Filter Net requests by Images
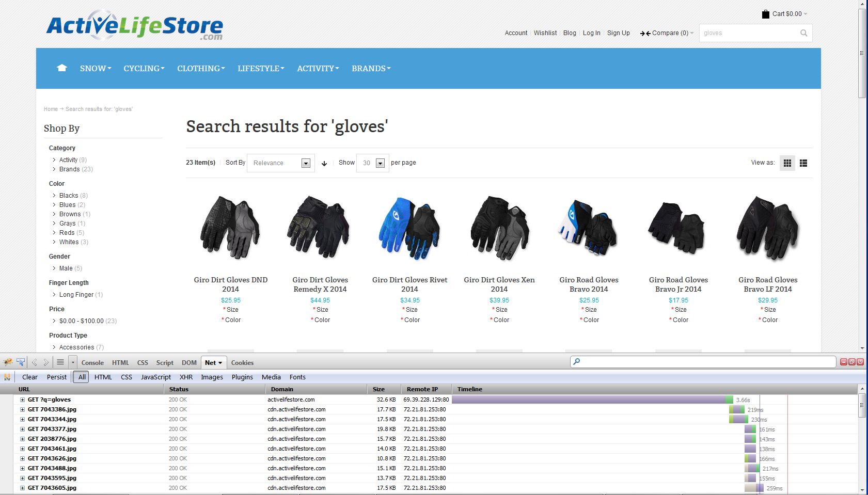 (212, 377)
